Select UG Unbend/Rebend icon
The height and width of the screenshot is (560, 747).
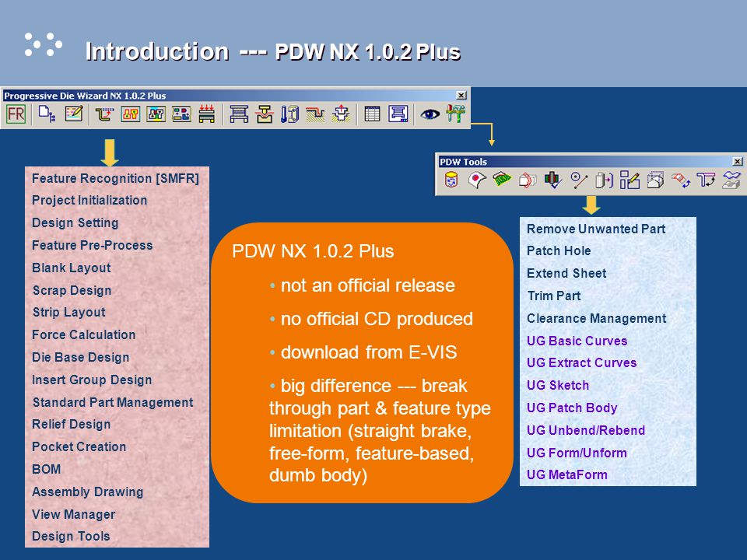(681, 180)
